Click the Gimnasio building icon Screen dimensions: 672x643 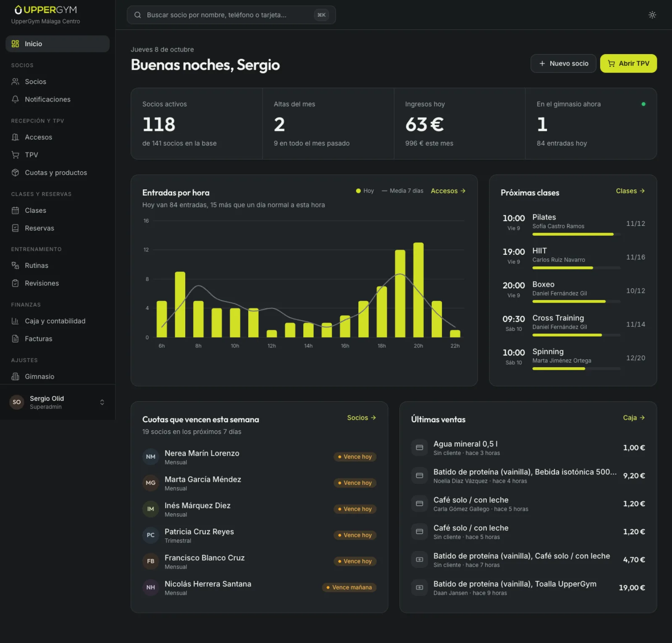[x=16, y=376]
